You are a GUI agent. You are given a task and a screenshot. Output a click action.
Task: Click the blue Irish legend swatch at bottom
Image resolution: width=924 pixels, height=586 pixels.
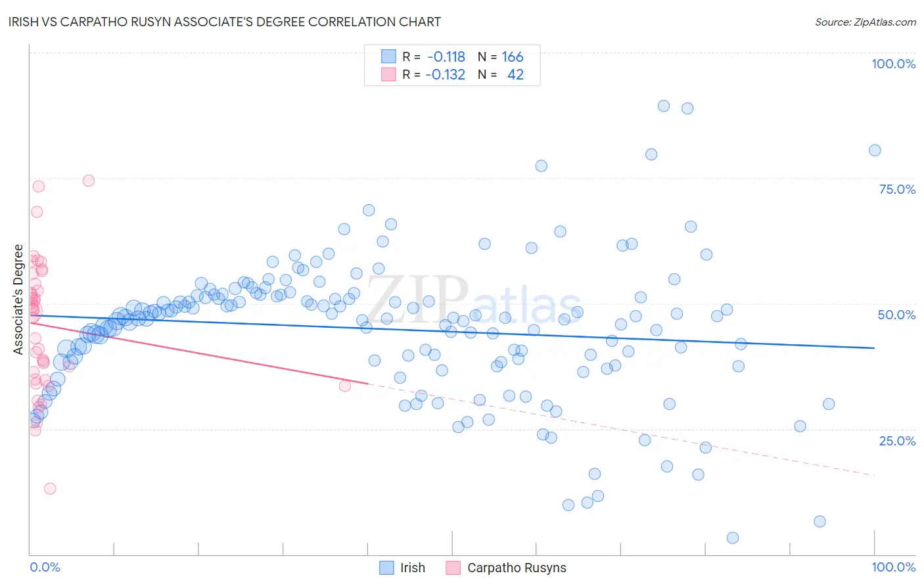click(x=386, y=568)
